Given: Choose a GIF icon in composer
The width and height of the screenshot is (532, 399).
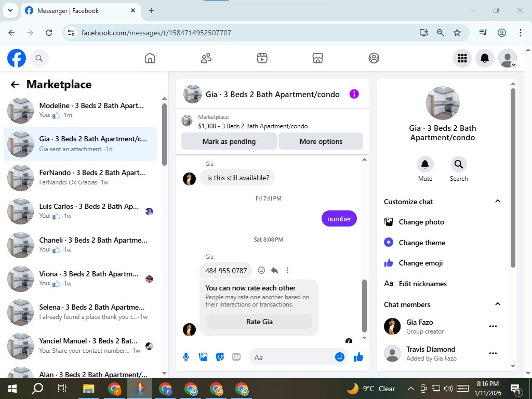Looking at the screenshot, I should [236, 357].
